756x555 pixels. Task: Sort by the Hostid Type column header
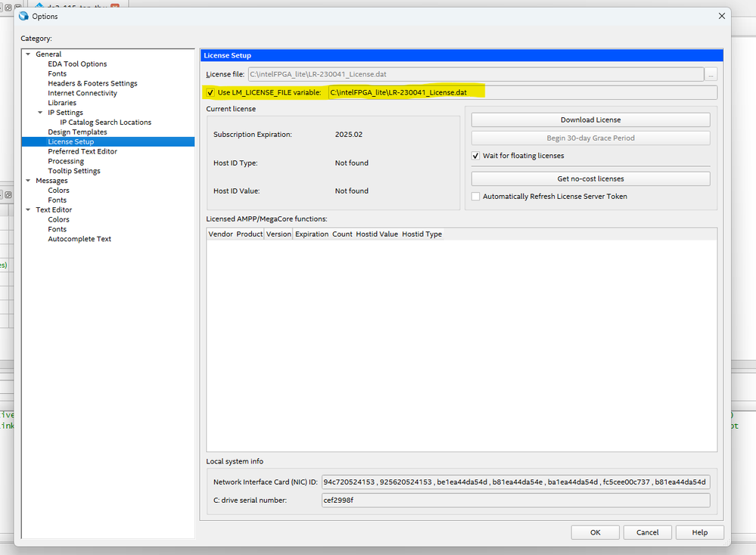[422, 234]
